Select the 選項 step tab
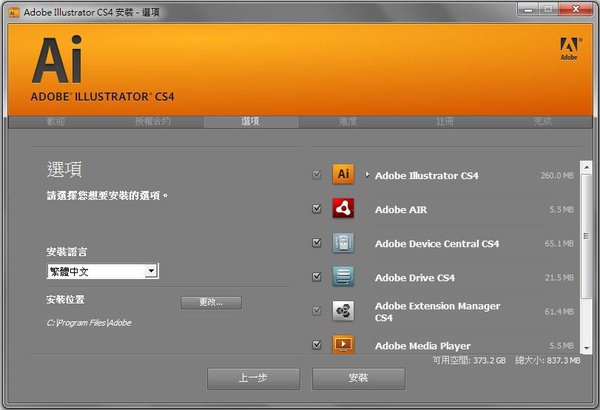 [250, 121]
